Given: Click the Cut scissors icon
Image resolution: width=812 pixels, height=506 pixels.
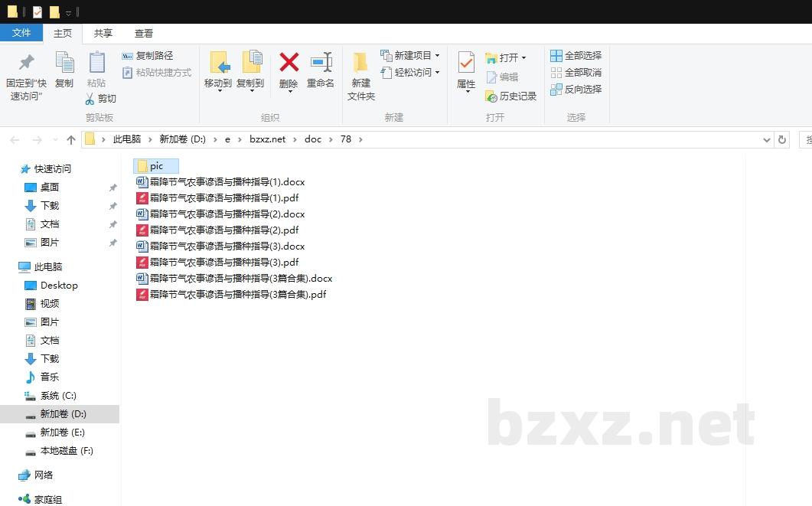Looking at the screenshot, I should click(90, 99).
